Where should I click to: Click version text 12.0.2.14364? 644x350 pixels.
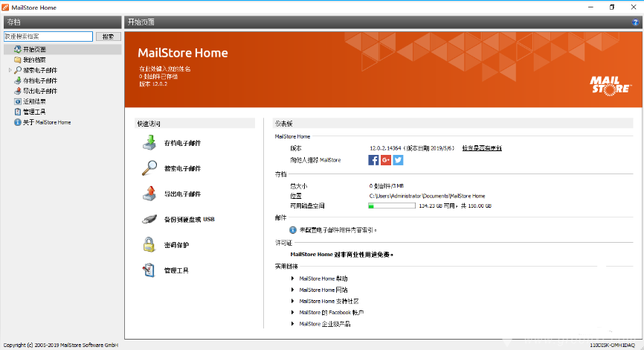click(x=385, y=148)
